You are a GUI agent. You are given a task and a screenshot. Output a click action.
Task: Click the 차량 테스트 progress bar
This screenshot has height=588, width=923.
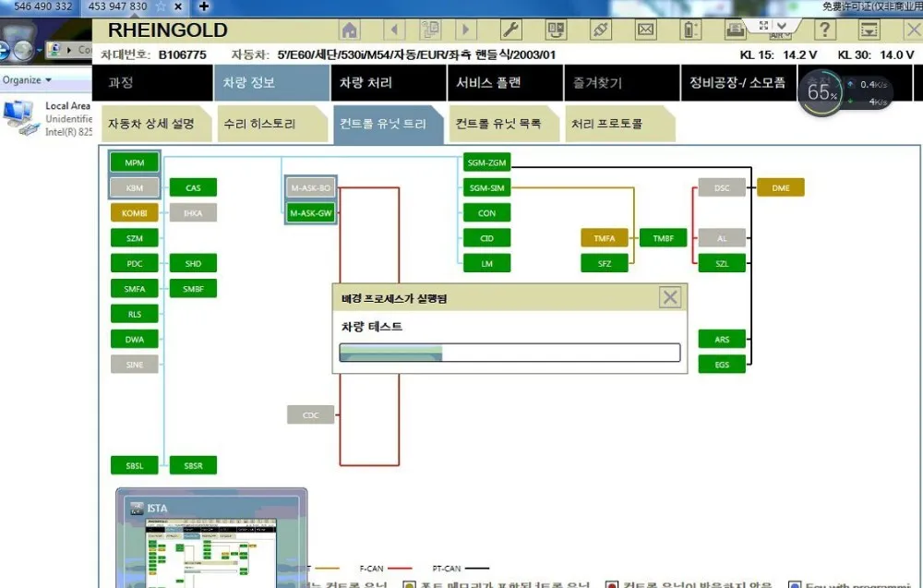coord(509,352)
